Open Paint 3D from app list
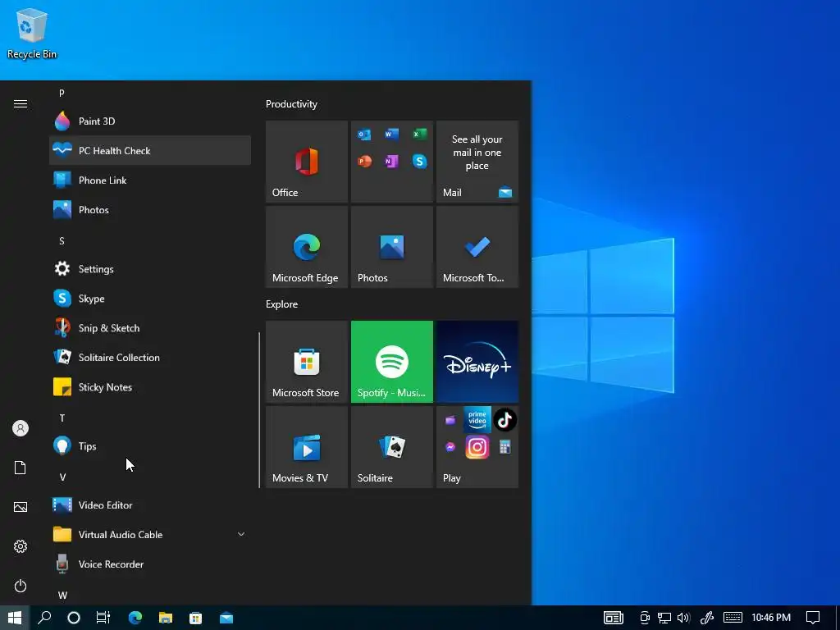 pos(150,121)
